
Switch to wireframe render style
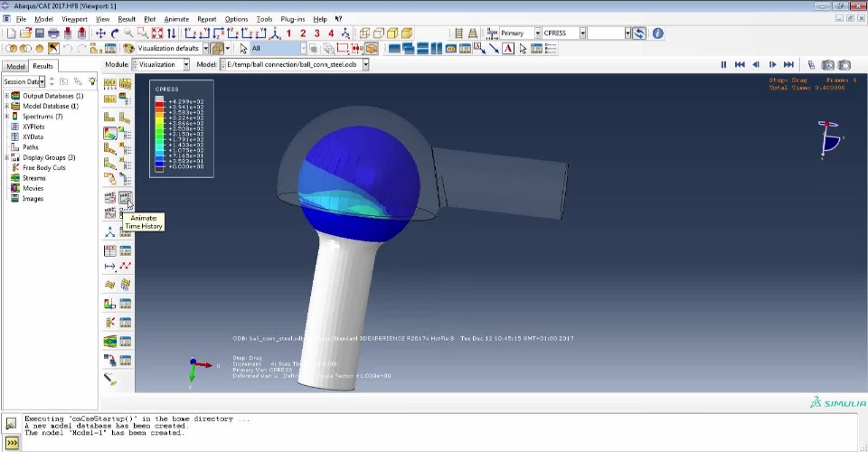pos(364,33)
